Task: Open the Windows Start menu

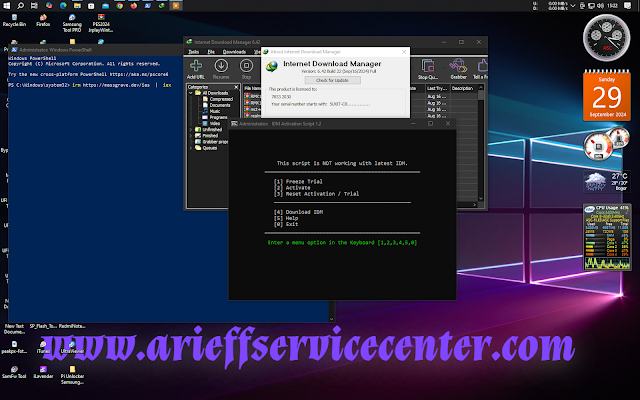Action: [6, 6]
